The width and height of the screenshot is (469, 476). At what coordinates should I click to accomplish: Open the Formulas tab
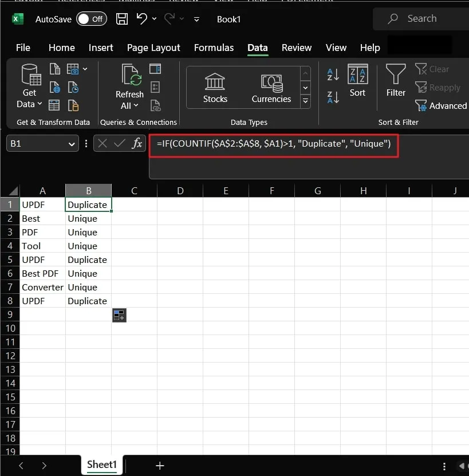click(x=214, y=48)
